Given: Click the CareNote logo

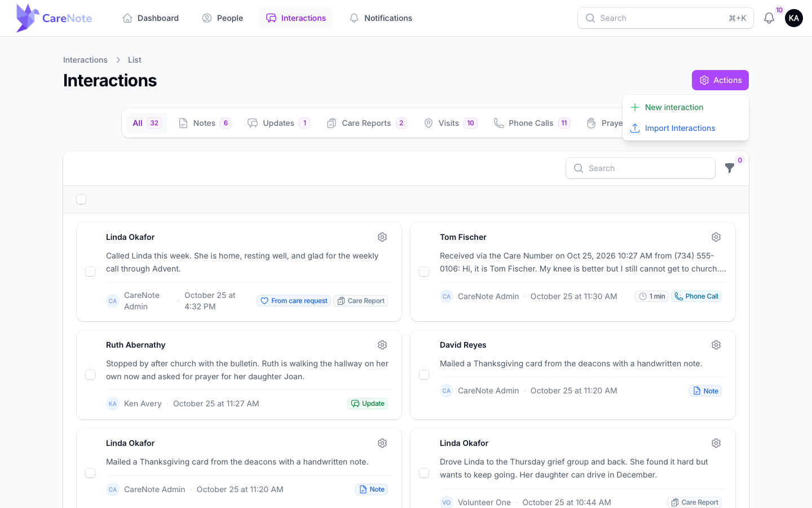Looking at the screenshot, I should tap(54, 18).
